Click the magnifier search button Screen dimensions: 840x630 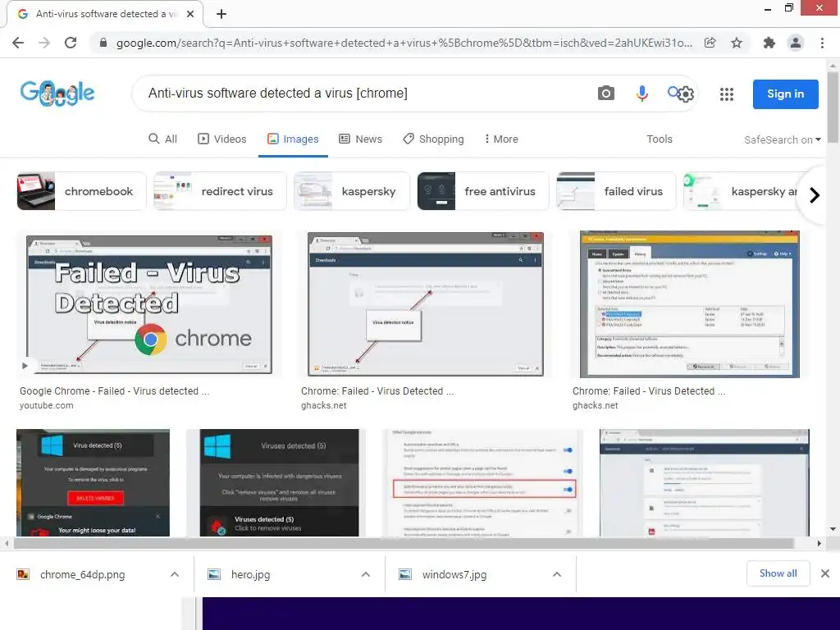click(x=673, y=92)
